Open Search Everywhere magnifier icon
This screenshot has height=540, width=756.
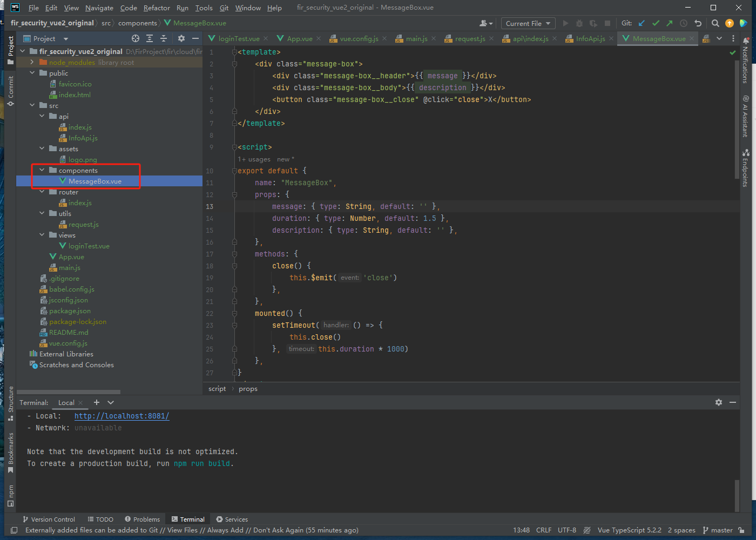715,23
